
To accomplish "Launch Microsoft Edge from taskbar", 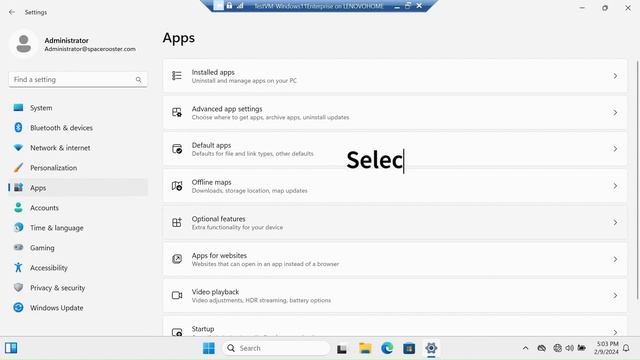I will 387,348.
